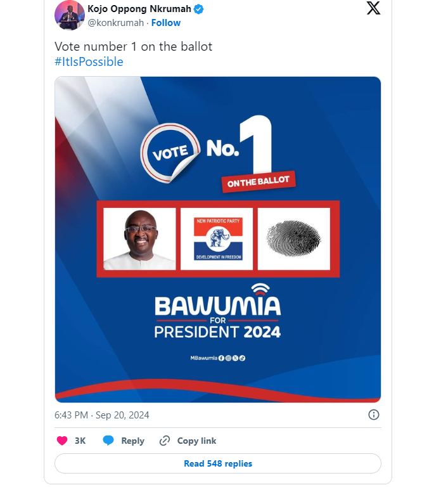Click the 3K likes count
Screen dimensions: 441x504
80,441
